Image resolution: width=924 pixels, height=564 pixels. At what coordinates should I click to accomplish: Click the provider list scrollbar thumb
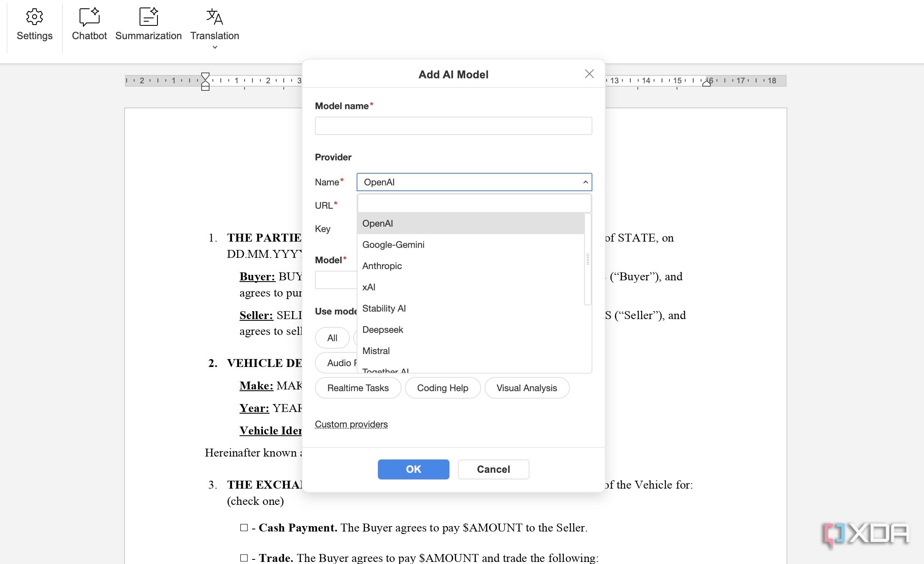(588, 259)
